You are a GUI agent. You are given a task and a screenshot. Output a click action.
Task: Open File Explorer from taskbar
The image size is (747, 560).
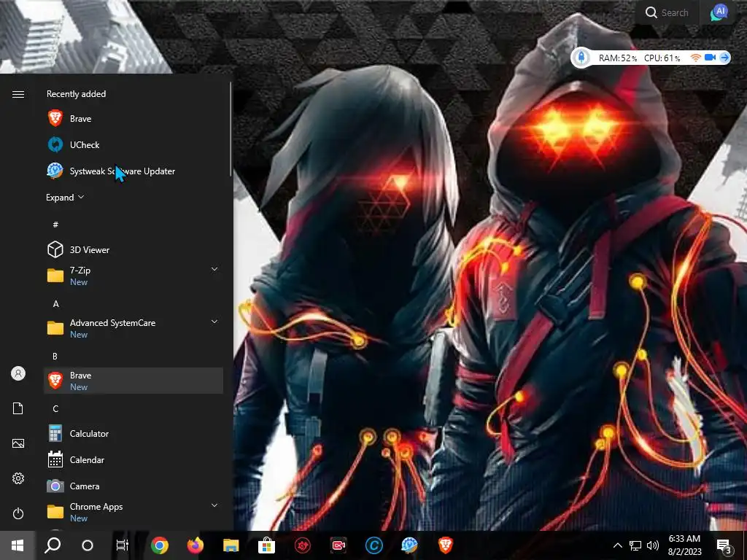point(231,545)
